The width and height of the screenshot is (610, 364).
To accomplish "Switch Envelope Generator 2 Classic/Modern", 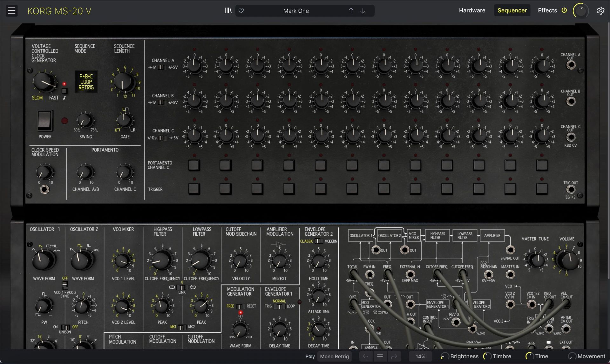I will click(319, 241).
